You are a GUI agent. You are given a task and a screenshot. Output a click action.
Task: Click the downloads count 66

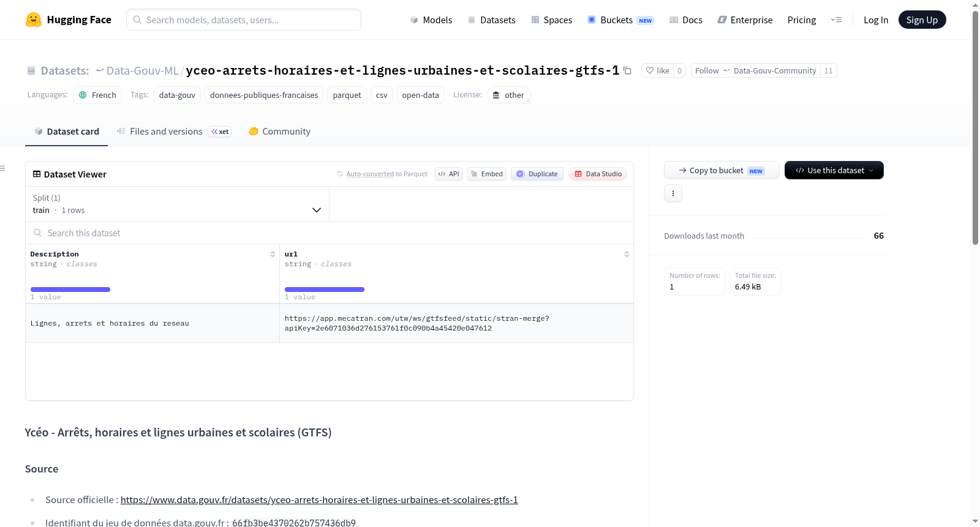coord(879,236)
